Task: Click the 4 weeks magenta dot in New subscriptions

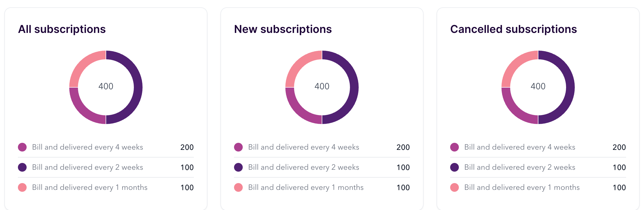Action: pos(238,147)
